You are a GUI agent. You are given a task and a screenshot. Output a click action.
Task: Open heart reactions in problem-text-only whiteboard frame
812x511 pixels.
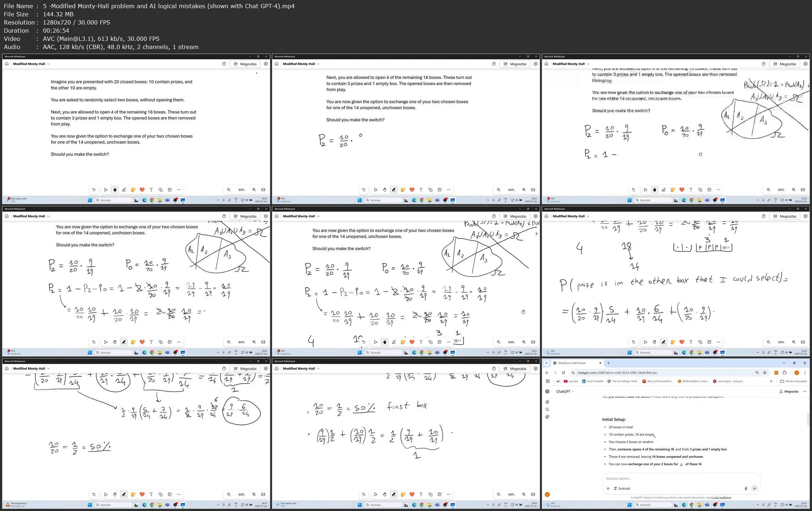click(142, 190)
